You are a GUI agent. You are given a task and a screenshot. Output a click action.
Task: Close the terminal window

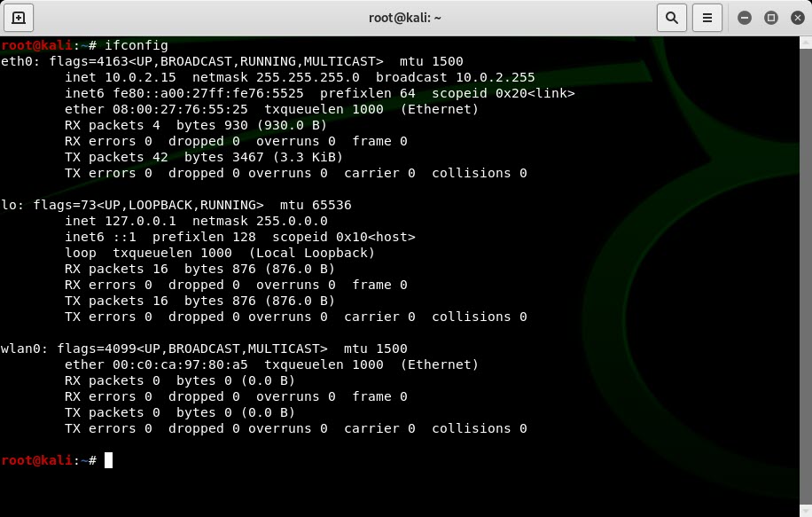click(795, 17)
